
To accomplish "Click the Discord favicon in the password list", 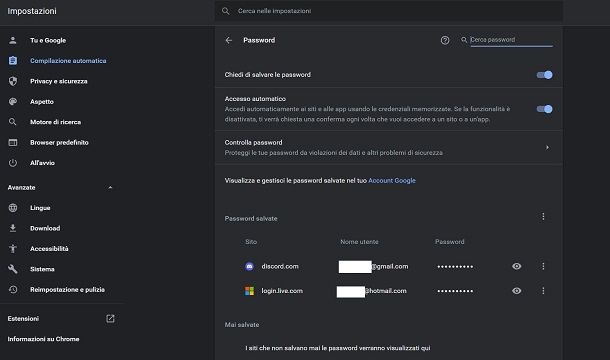I will (249, 267).
